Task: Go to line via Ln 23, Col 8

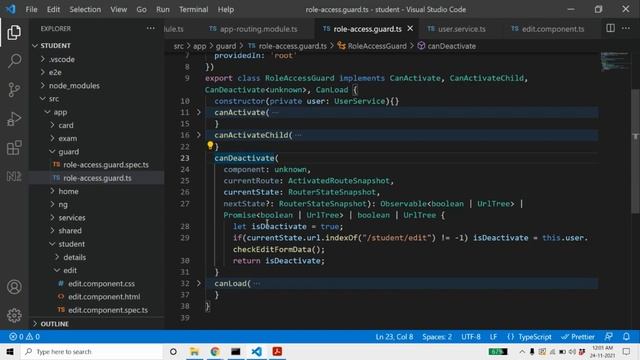Action: (x=394, y=337)
